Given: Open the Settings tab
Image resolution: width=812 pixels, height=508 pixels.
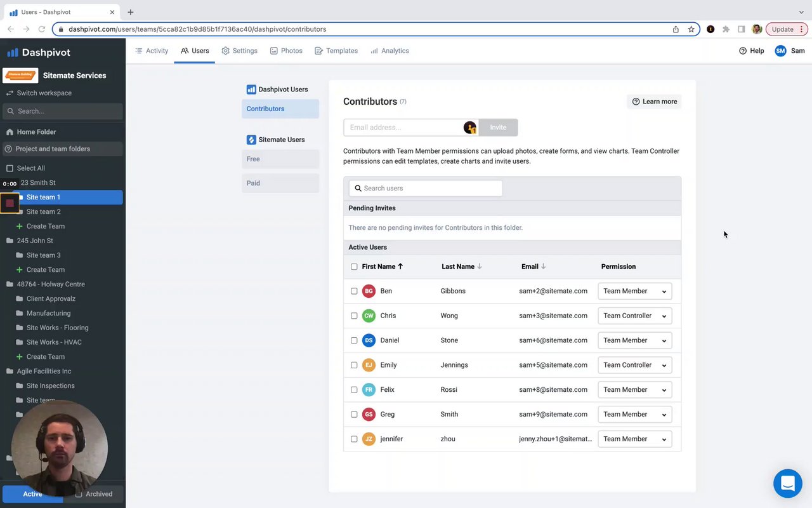Looking at the screenshot, I should (239, 51).
